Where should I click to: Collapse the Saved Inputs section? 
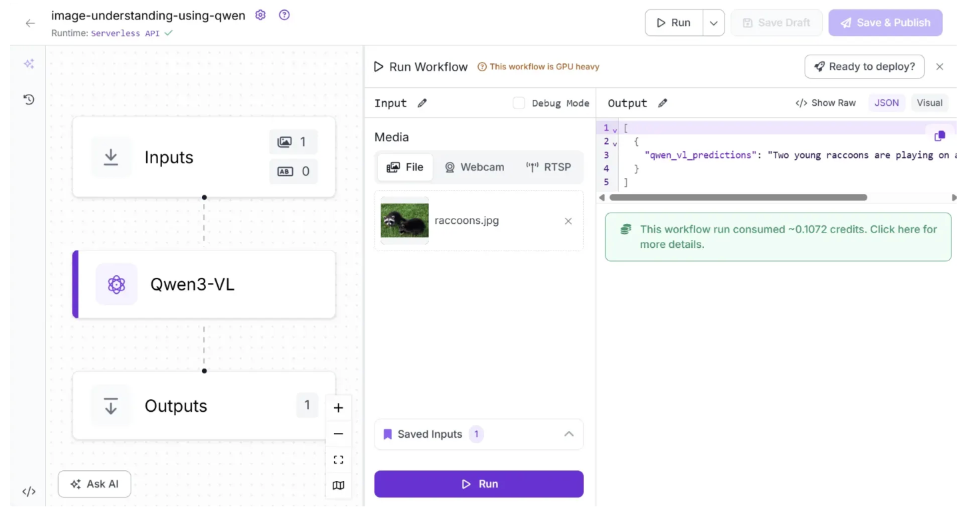coord(569,434)
